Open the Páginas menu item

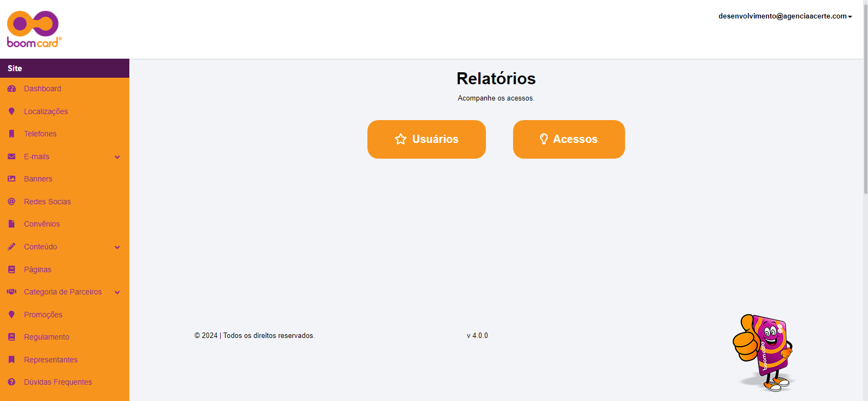point(38,270)
